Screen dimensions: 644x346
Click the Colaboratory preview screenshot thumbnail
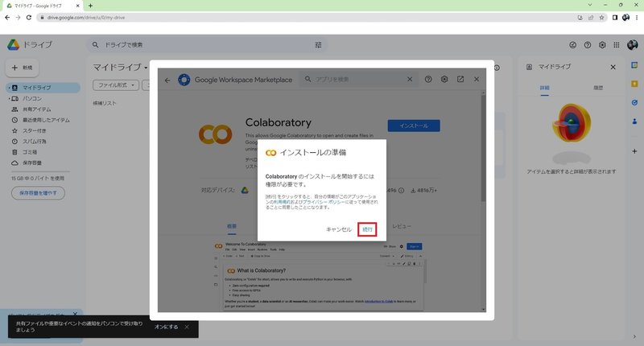[x=319, y=276]
